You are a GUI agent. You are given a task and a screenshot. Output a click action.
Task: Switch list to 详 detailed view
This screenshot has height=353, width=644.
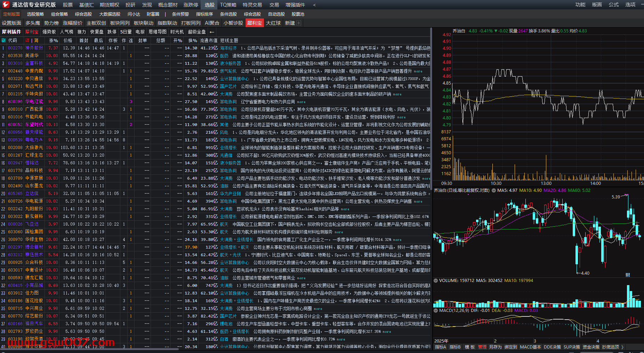point(27,40)
